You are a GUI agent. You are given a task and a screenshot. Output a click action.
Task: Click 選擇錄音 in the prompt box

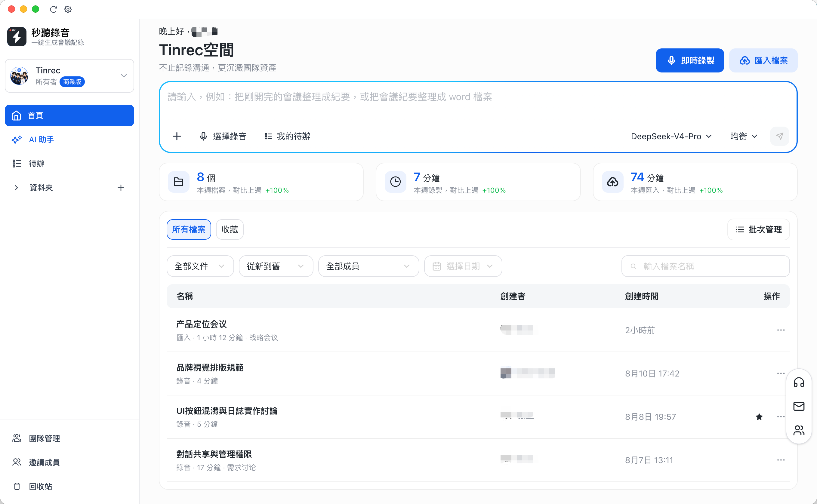(x=223, y=136)
